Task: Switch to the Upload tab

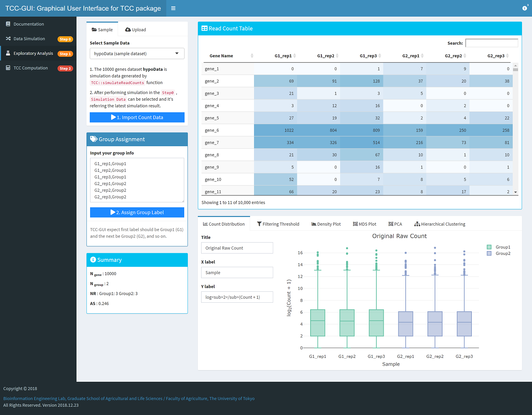Action: click(136, 30)
